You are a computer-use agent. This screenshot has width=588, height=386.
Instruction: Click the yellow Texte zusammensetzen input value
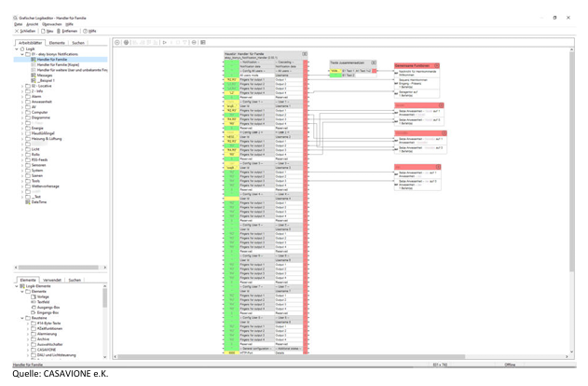(335, 71)
